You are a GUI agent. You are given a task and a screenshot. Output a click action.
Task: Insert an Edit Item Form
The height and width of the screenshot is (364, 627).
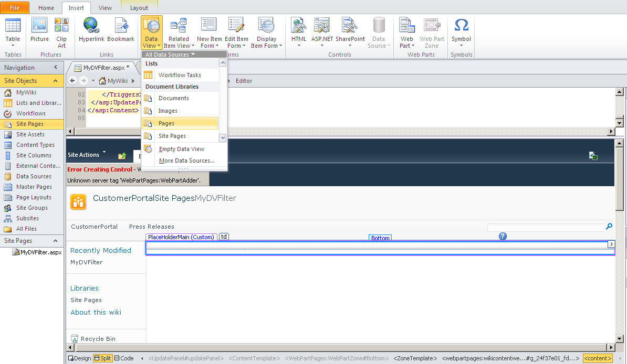(236, 33)
